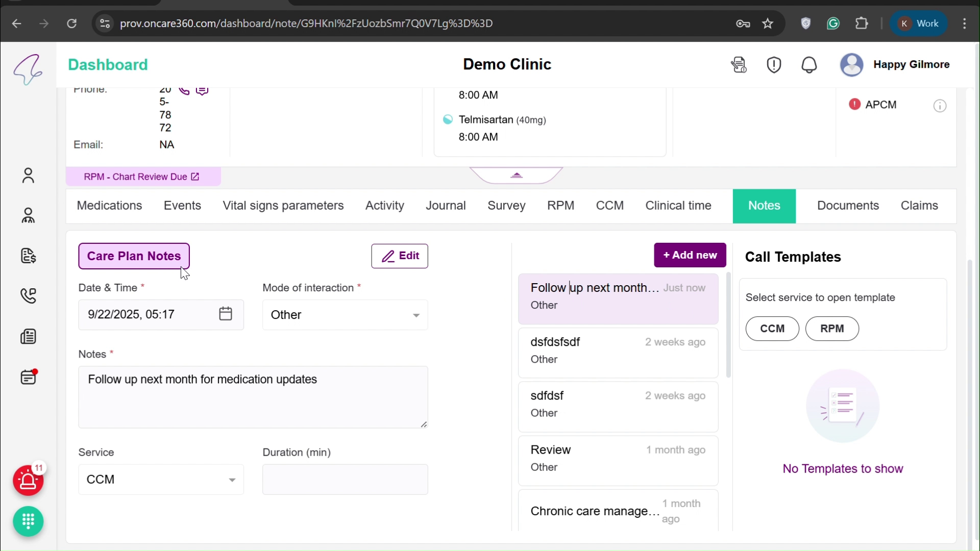Click the shield alert icon in the header
This screenshot has height=551, width=980.
tap(773, 65)
